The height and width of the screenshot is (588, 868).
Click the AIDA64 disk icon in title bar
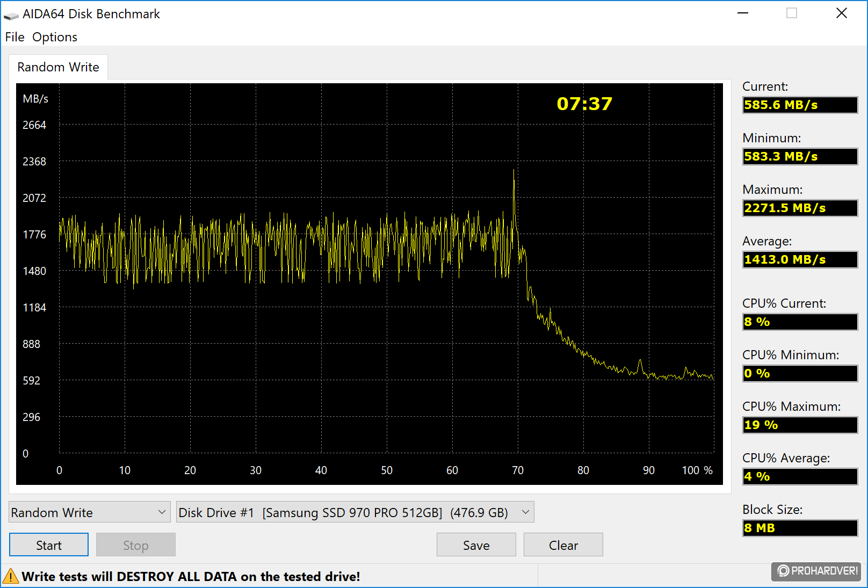pyautogui.click(x=11, y=15)
